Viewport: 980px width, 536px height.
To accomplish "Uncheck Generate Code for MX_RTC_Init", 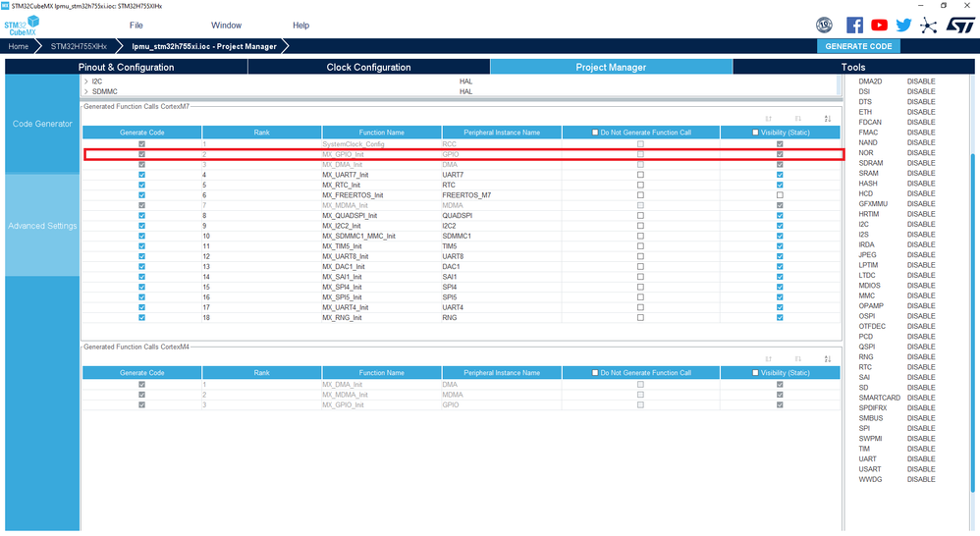I will pos(141,185).
